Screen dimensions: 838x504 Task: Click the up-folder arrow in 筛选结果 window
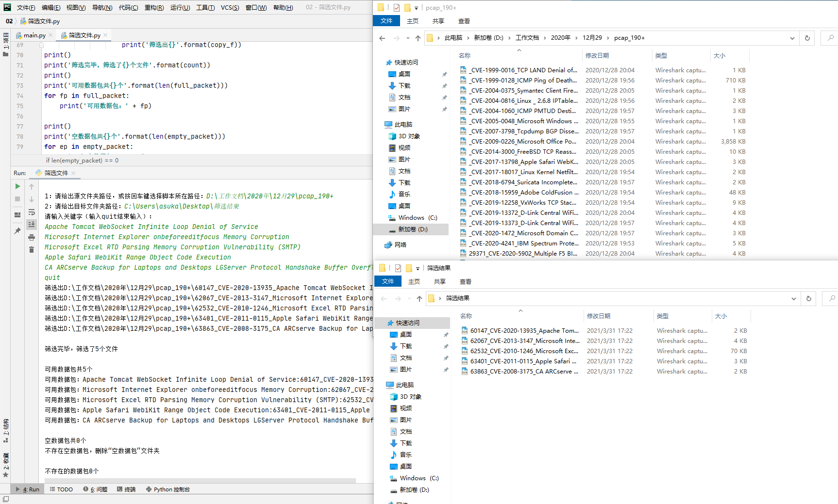[x=419, y=298]
